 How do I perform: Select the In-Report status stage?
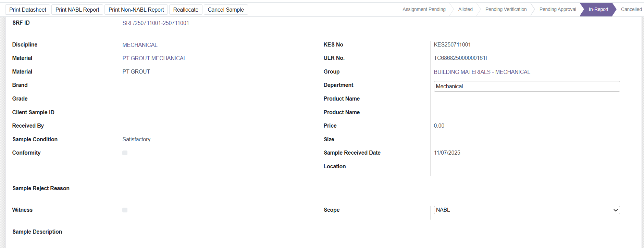click(598, 9)
